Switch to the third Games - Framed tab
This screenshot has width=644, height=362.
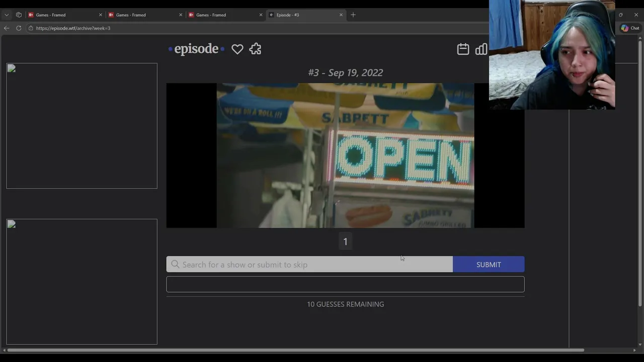[x=225, y=15]
